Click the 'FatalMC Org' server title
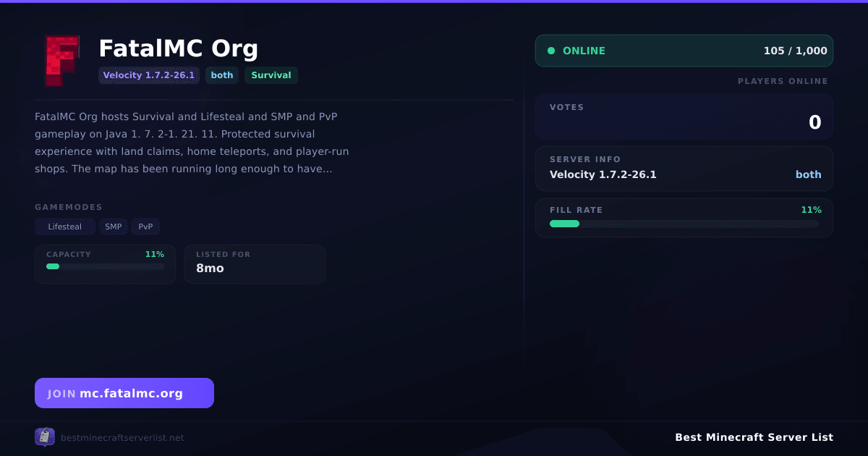 pos(179,48)
